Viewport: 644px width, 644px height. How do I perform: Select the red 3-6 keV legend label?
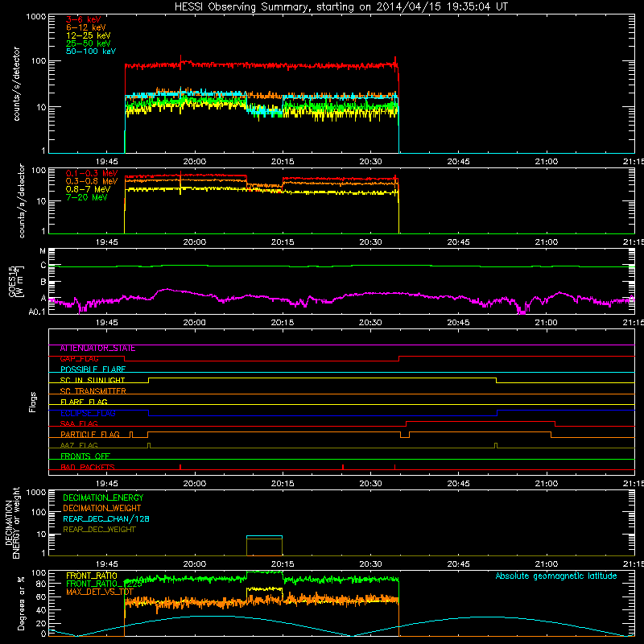point(84,19)
